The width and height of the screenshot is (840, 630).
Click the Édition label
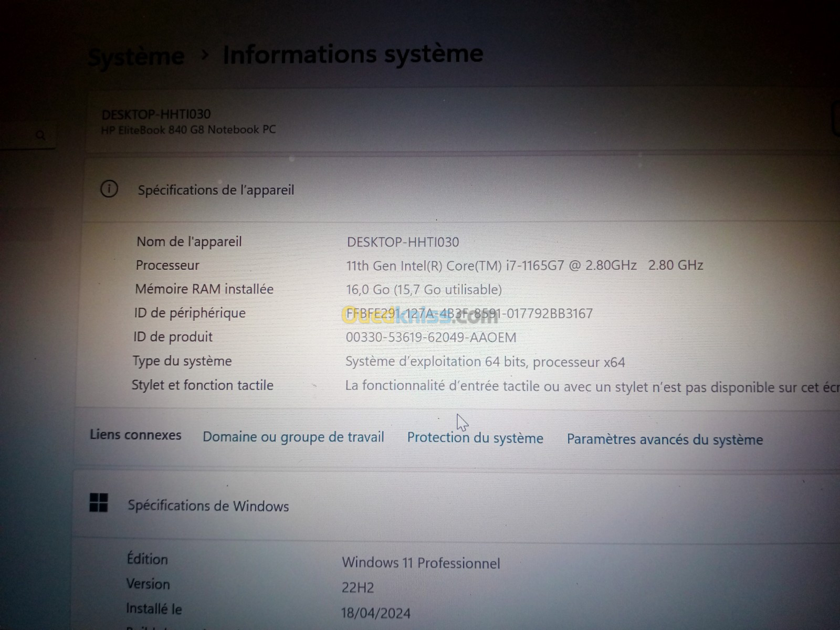pyautogui.click(x=147, y=559)
